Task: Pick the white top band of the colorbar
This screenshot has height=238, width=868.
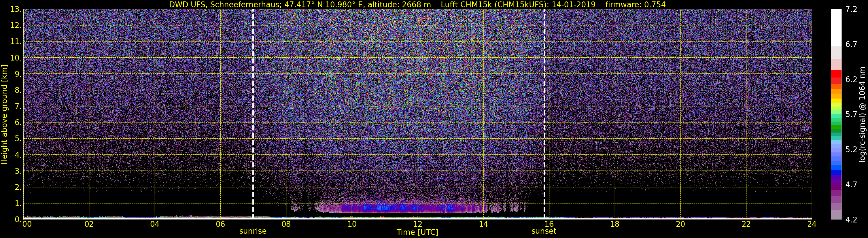Action: click(836, 28)
